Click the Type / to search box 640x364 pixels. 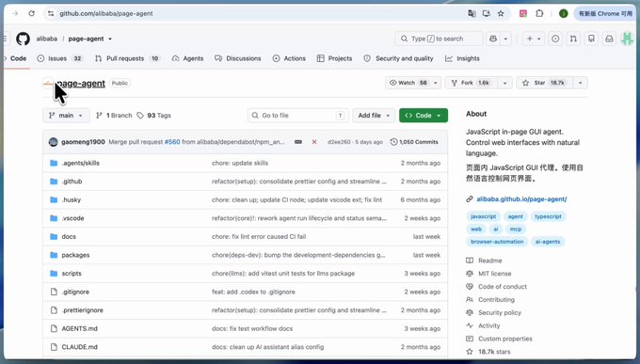[439, 39]
